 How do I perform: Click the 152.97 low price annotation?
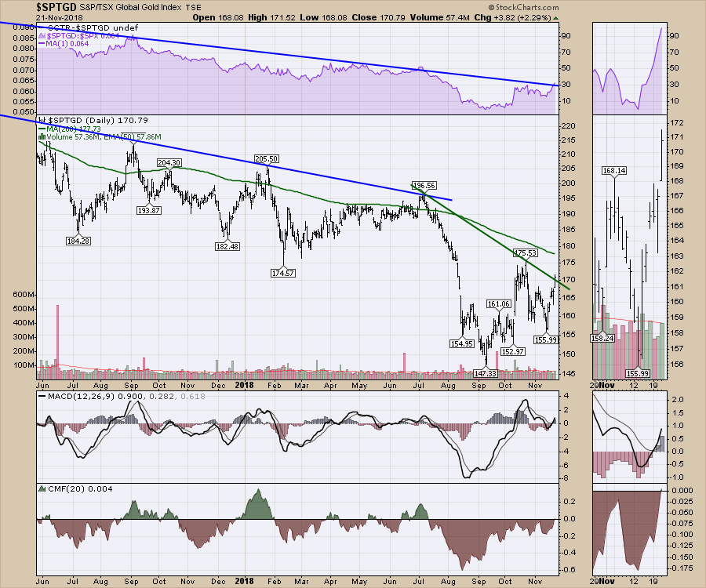[x=513, y=351]
